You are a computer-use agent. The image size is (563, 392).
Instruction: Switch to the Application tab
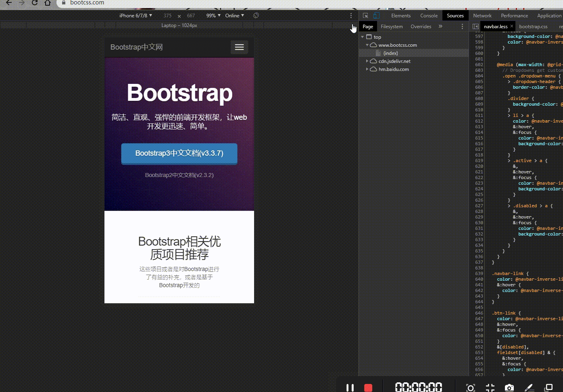[x=549, y=15]
